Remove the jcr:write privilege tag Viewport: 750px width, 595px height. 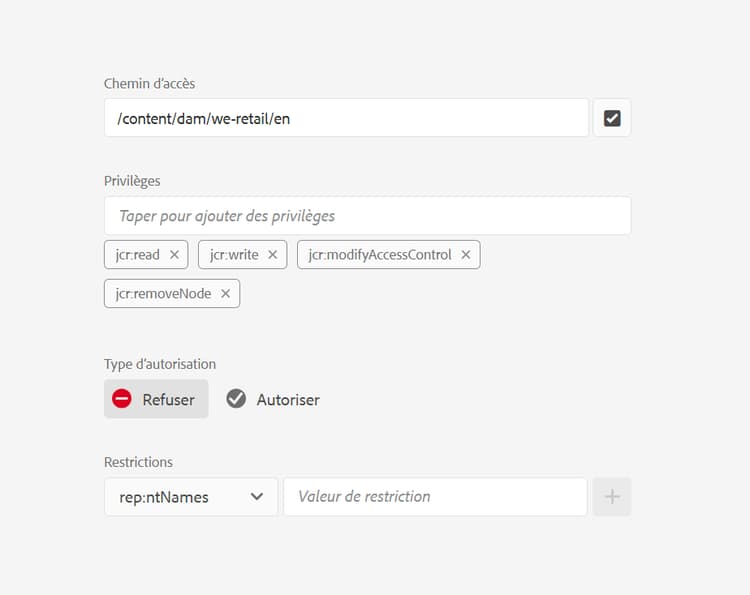(x=273, y=255)
